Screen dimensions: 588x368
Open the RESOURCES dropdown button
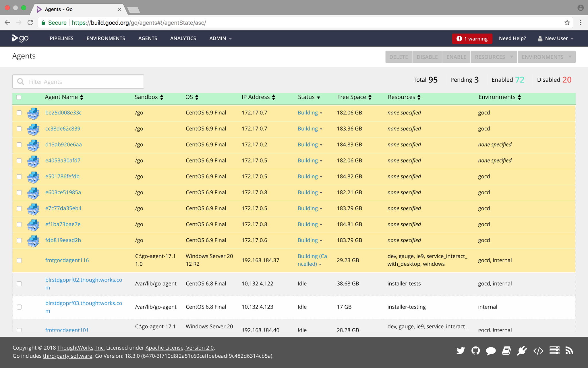pyautogui.click(x=494, y=57)
